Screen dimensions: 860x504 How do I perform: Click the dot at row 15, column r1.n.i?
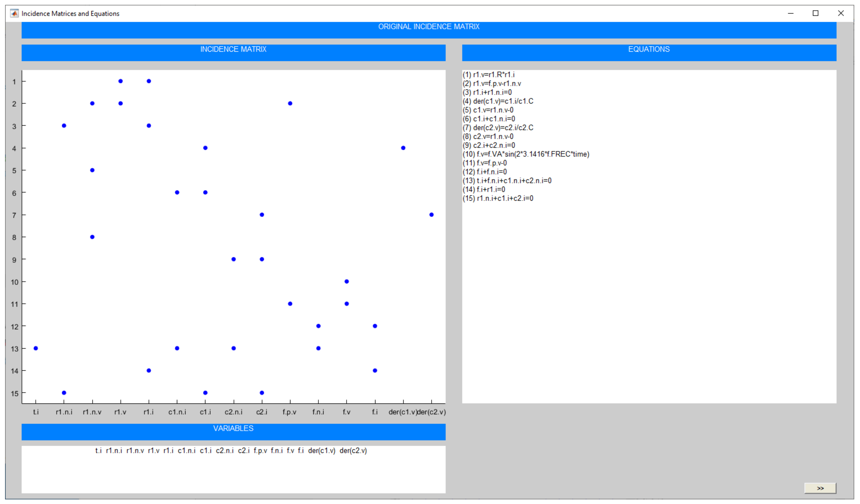(x=64, y=393)
